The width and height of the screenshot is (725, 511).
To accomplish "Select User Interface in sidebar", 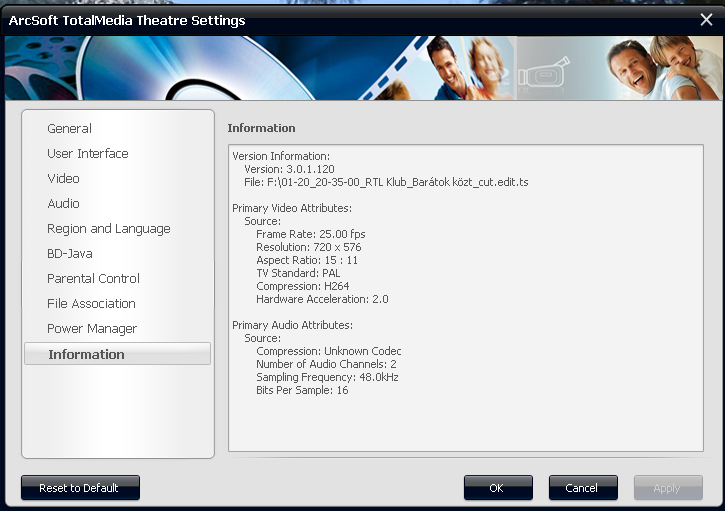I will tap(88, 154).
